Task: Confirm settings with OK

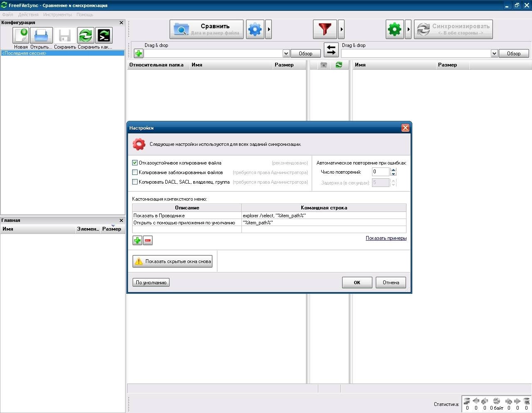Action: point(357,283)
